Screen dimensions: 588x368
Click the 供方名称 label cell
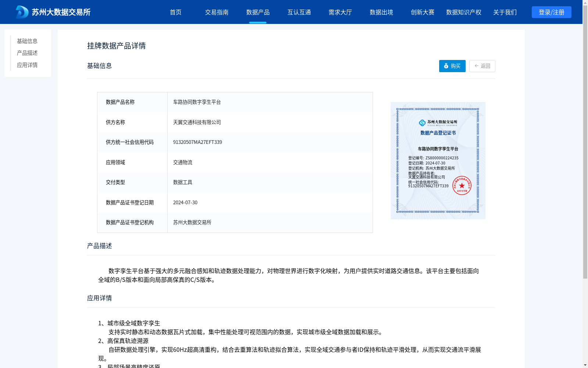(x=132, y=122)
